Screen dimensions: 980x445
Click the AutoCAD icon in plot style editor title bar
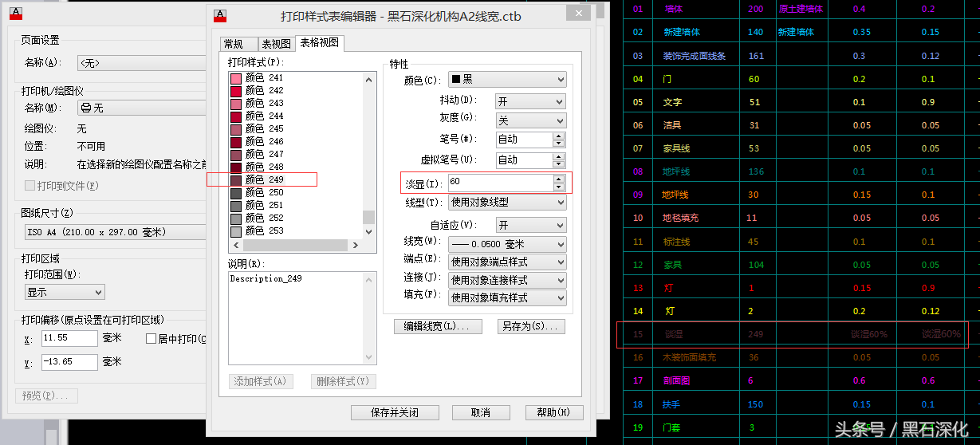[x=221, y=16]
